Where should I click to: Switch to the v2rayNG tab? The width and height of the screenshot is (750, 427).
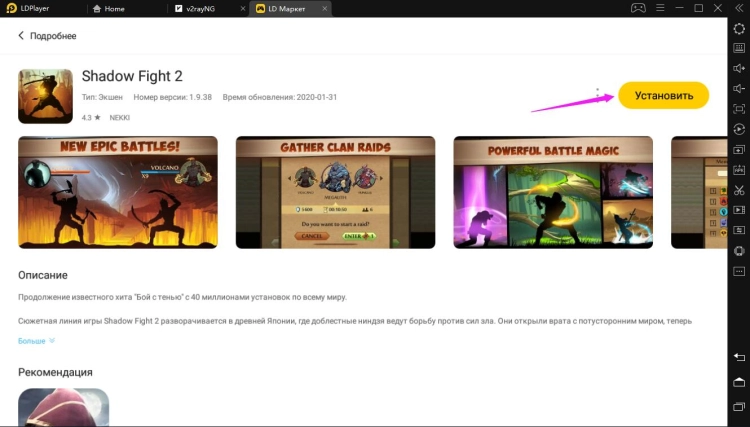(195, 9)
